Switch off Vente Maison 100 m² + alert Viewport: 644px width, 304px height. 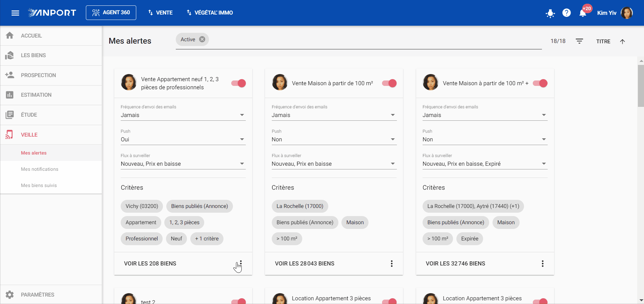coord(540,83)
